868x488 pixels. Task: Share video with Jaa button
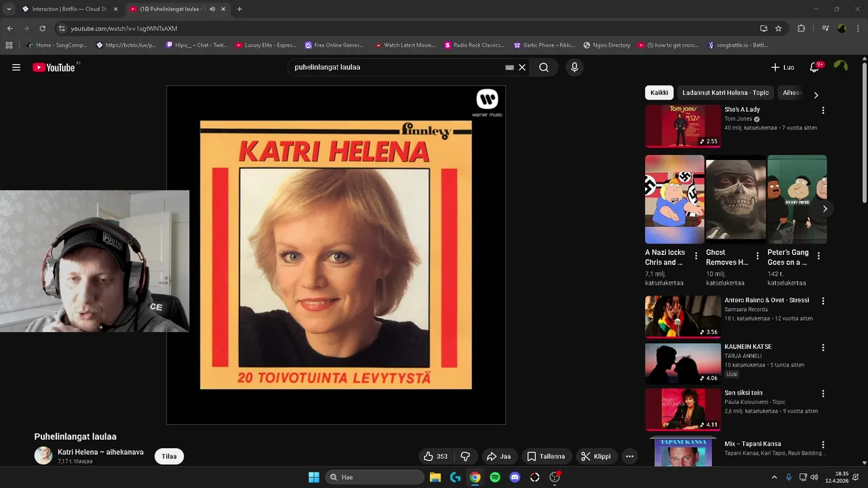(498, 456)
